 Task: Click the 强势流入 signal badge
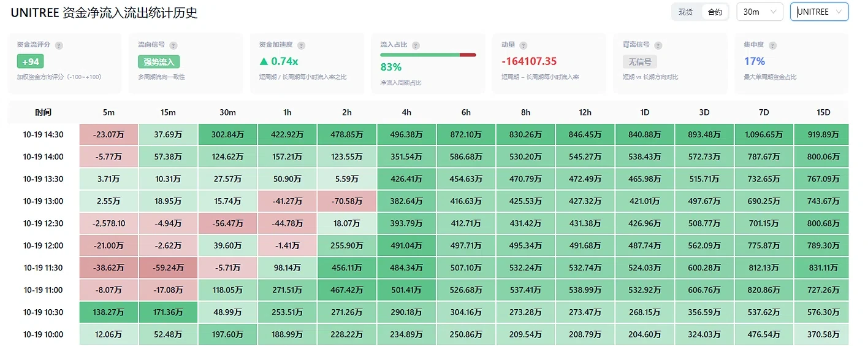pyautogui.click(x=159, y=61)
